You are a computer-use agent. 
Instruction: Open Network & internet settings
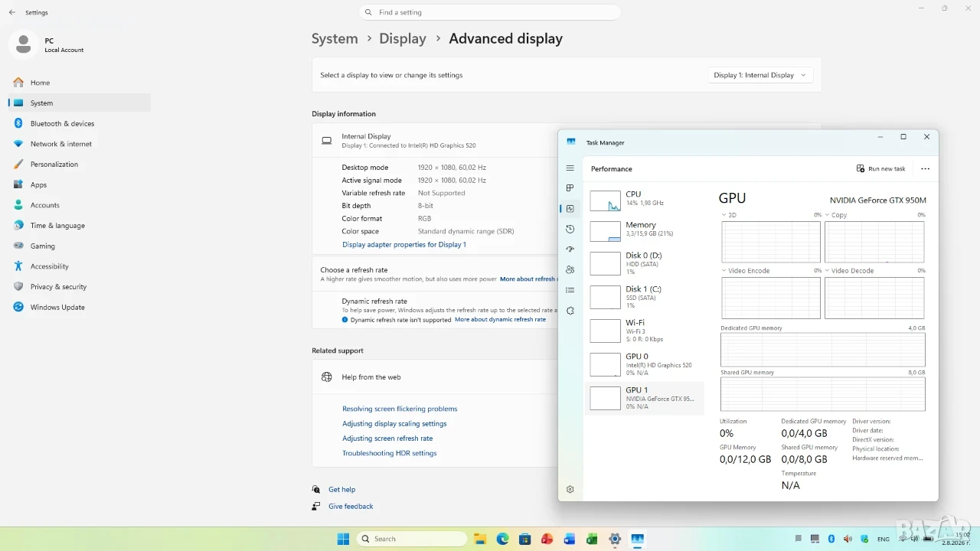click(x=80, y=144)
